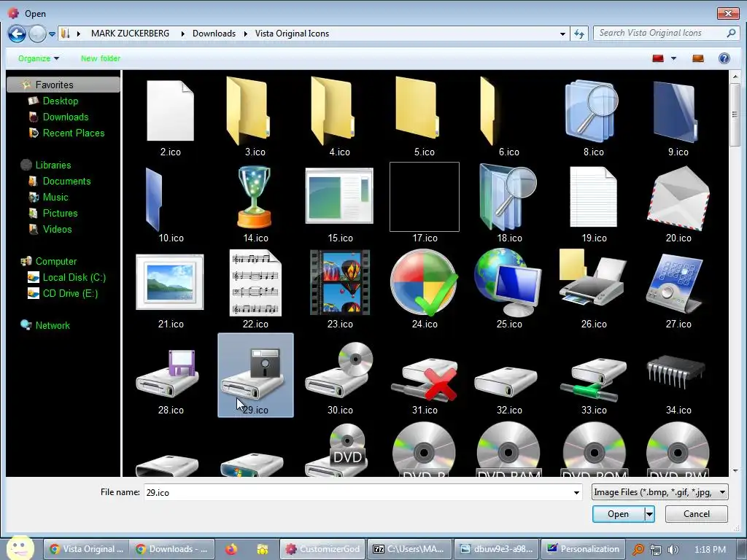Pick the 18.ico folder magnifier icon
Viewport: 747px width, 560px height.
click(508, 197)
